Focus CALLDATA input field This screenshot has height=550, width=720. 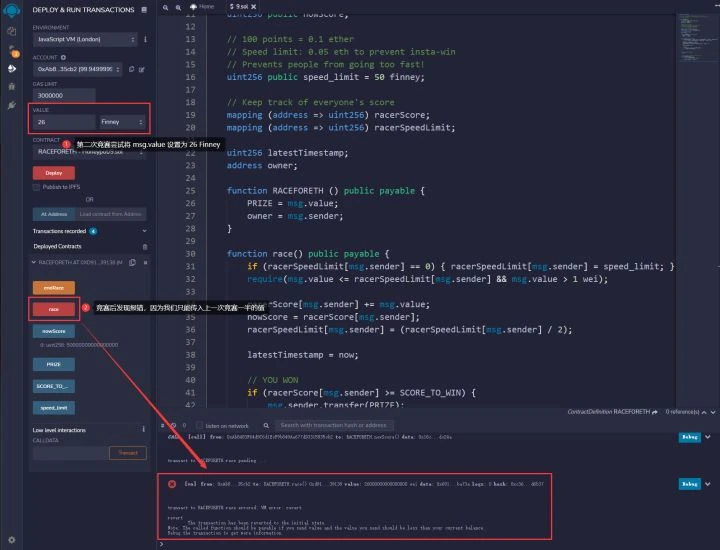71,453
